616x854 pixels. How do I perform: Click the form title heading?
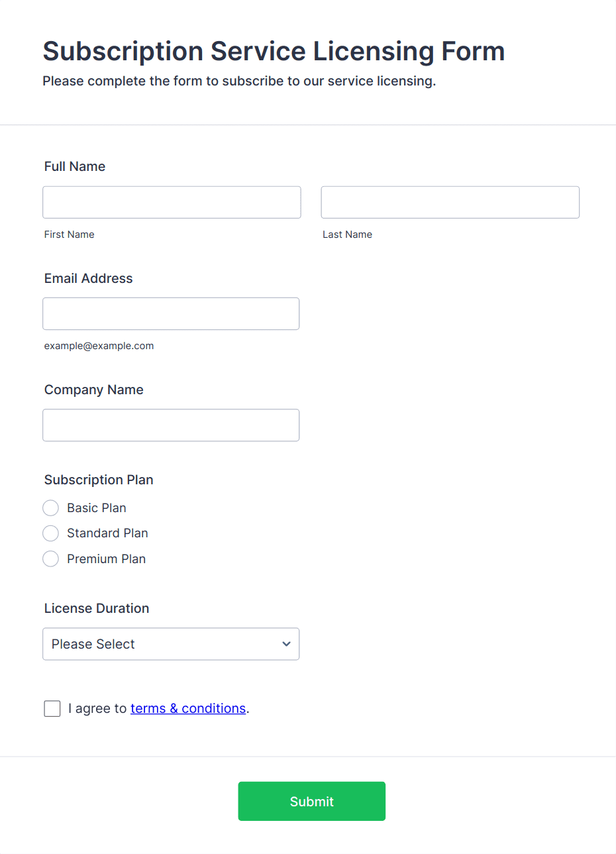pyautogui.click(x=274, y=51)
